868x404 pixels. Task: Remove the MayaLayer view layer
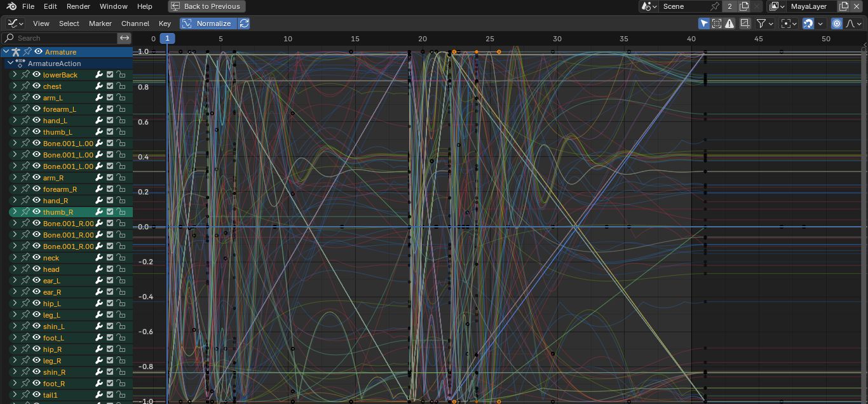[857, 6]
